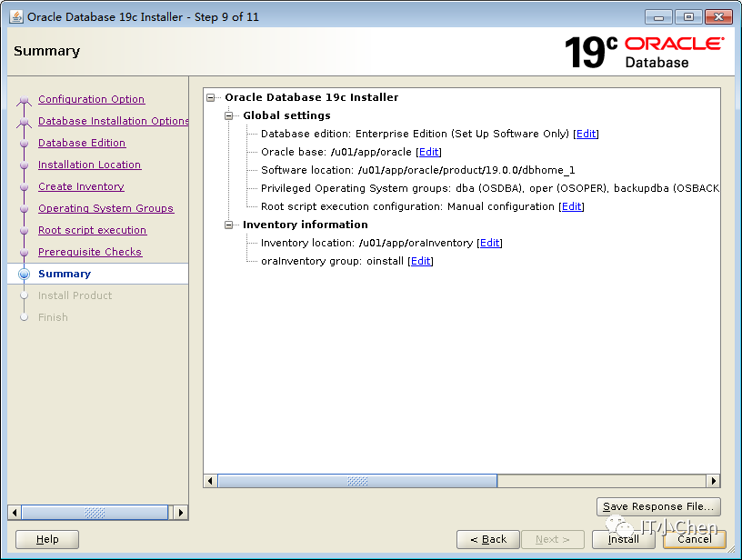Viewport: 742px width, 560px height.
Task: Collapse the Oracle Database 19c Installer tree root
Action: 211,97
